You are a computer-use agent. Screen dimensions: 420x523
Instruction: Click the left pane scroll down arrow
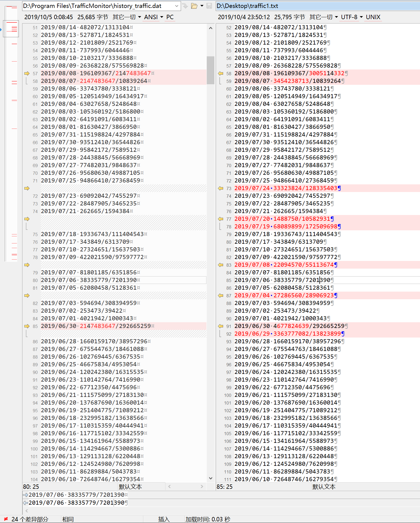tap(211, 478)
